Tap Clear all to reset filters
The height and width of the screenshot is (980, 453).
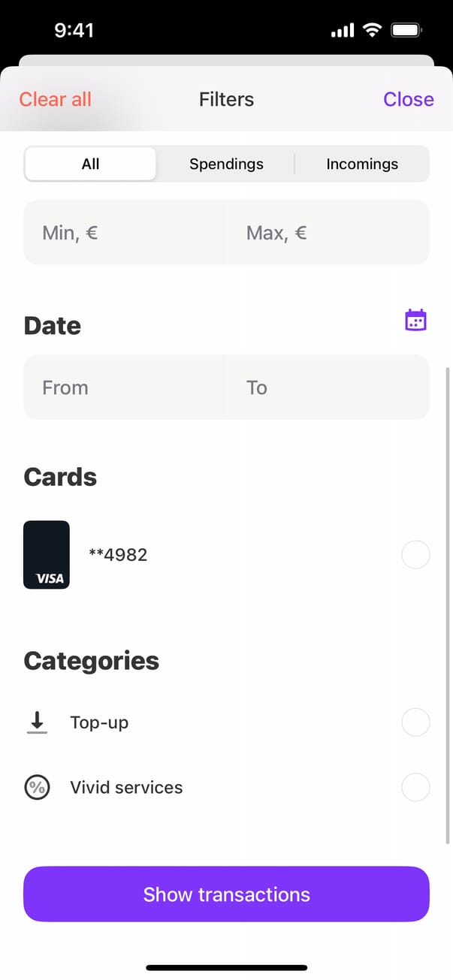(55, 99)
